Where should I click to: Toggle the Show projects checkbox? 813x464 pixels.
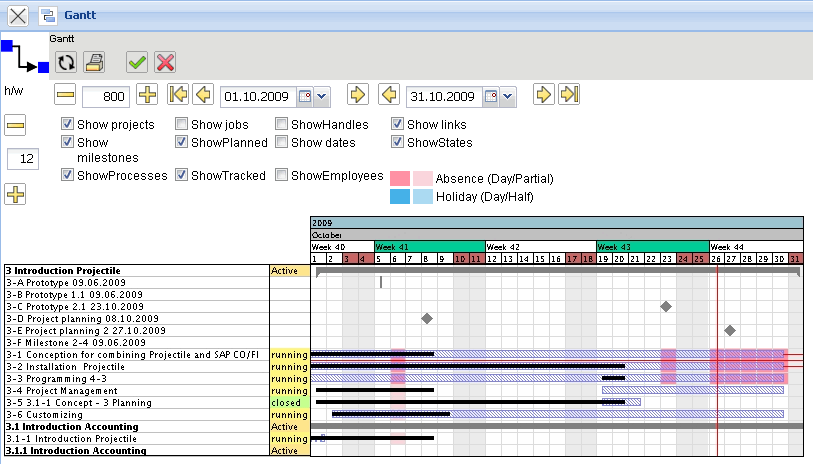(x=68, y=125)
